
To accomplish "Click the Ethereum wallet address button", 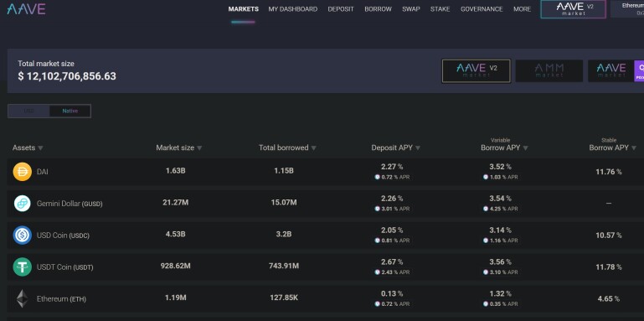I will click(x=627, y=9).
